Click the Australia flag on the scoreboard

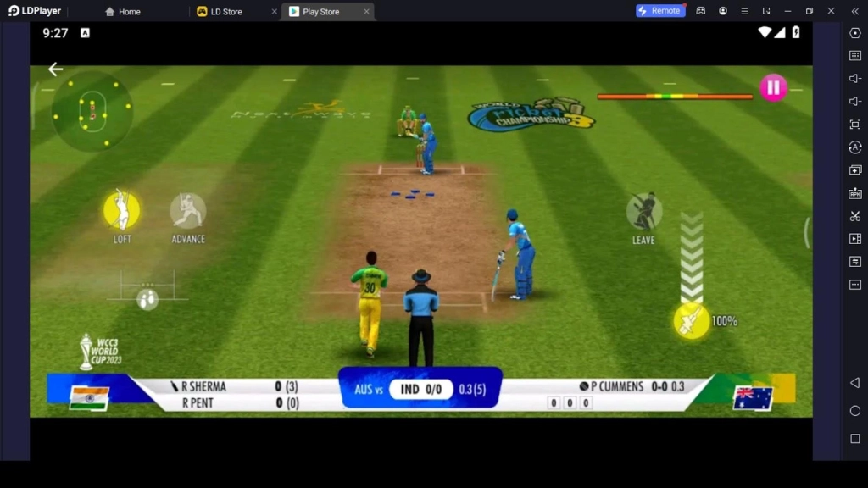pyautogui.click(x=753, y=398)
